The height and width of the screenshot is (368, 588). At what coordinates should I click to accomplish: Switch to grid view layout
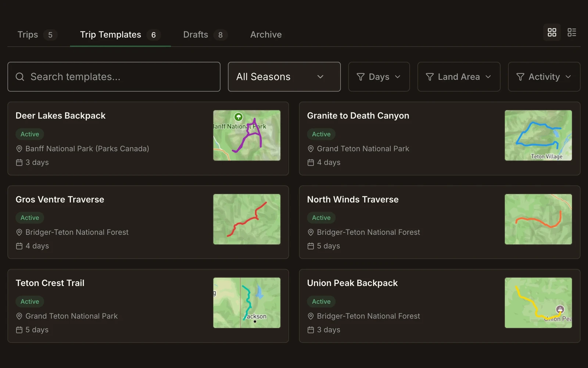click(552, 32)
